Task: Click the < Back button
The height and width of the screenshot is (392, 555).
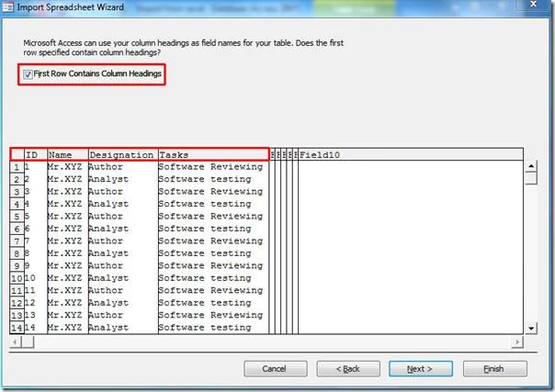Action: coord(348,369)
